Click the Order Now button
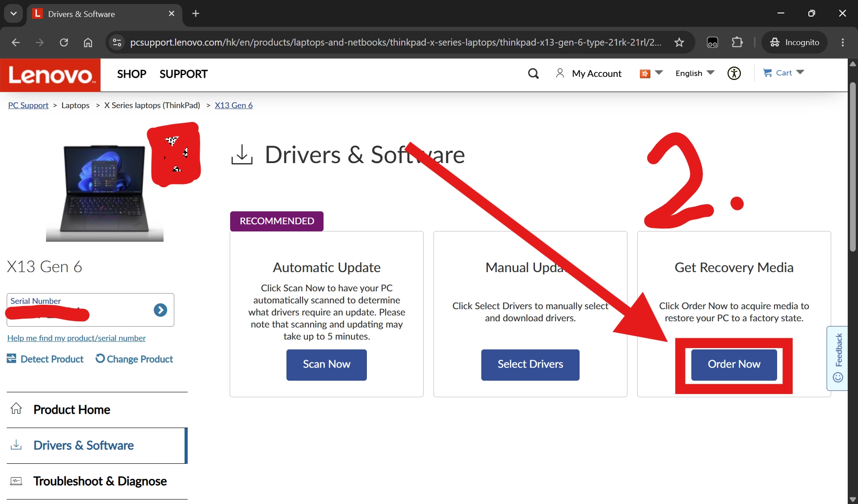The width and height of the screenshot is (858, 504). (734, 365)
